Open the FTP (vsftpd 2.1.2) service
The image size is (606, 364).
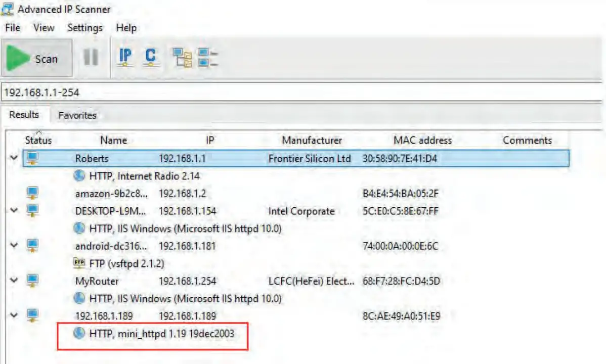(126, 263)
